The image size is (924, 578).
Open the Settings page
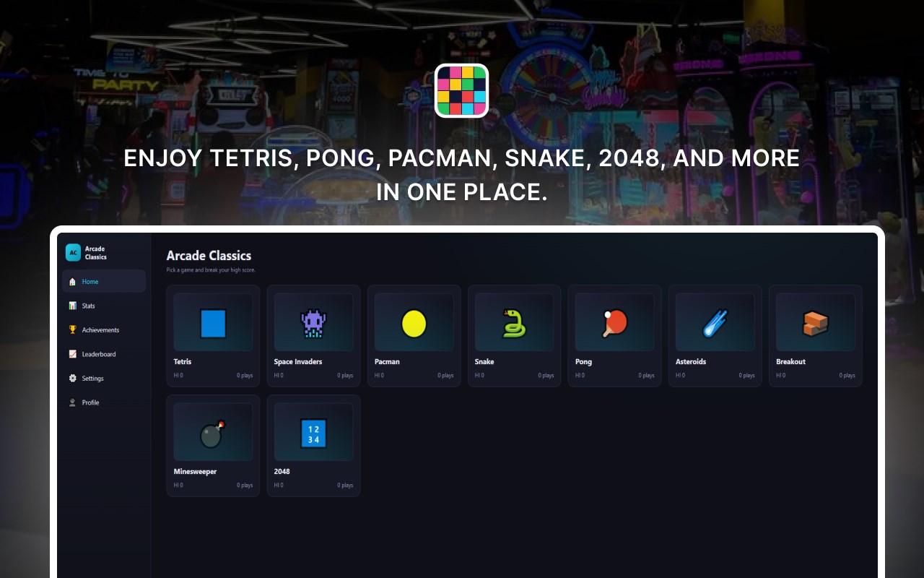104,379
